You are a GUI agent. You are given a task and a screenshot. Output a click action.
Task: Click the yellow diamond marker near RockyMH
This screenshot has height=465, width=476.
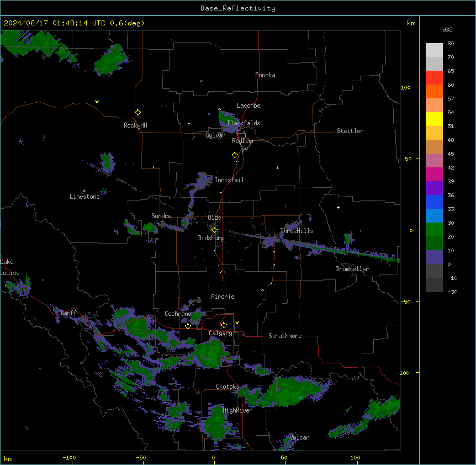click(138, 113)
